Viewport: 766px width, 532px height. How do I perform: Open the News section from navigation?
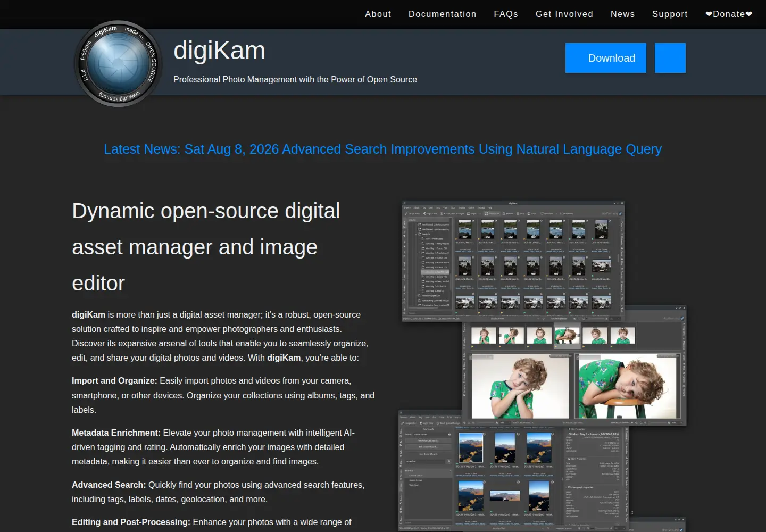[622, 14]
